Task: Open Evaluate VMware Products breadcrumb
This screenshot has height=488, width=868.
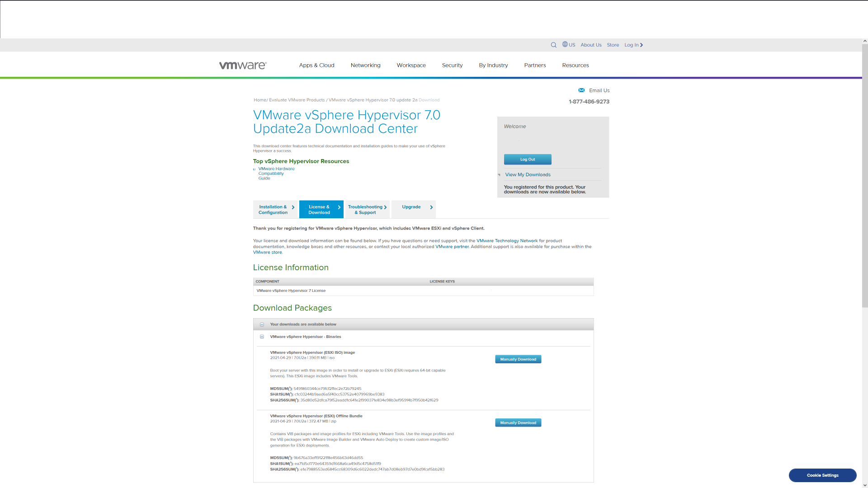Action: pos(297,100)
